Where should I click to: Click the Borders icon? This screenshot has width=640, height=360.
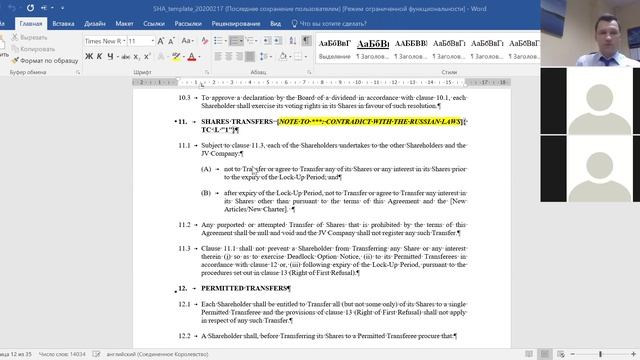pos(298,57)
